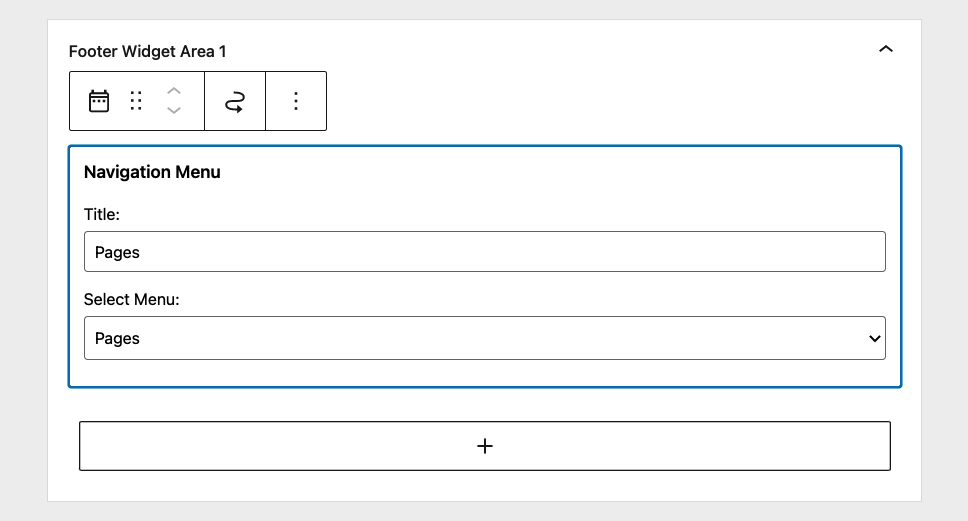Click the block drag handle dots
The height and width of the screenshot is (521, 968).
(136, 101)
